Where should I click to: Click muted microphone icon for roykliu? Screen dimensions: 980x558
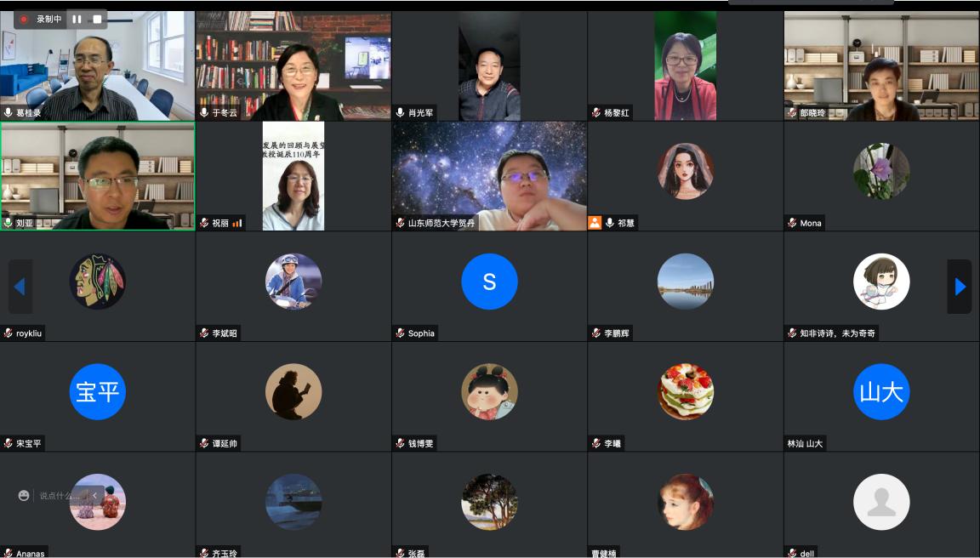pos(9,333)
